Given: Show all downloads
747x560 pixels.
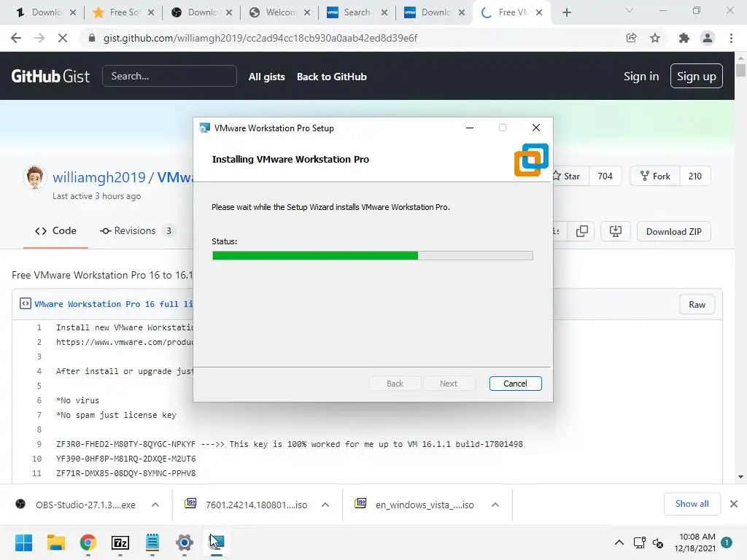Looking at the screenshot, I should click(x=692, y=504).
